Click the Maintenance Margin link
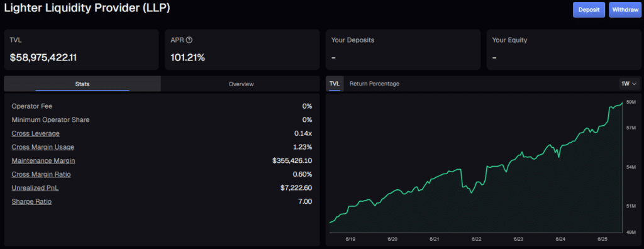 point(43,161)
